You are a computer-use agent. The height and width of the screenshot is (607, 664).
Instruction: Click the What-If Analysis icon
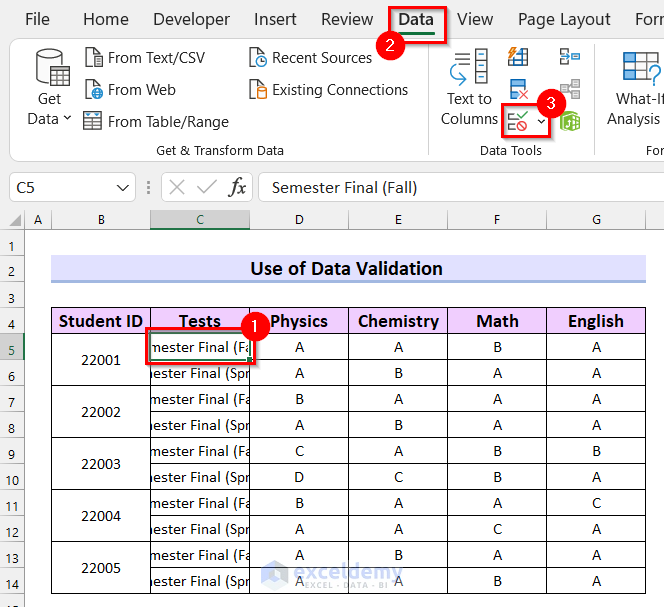coord(640,66)
